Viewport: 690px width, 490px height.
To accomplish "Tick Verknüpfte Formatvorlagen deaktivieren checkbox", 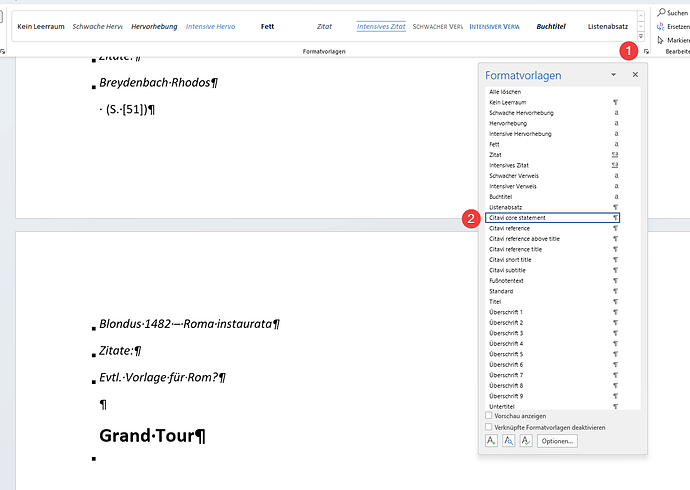I will [488, 427].
